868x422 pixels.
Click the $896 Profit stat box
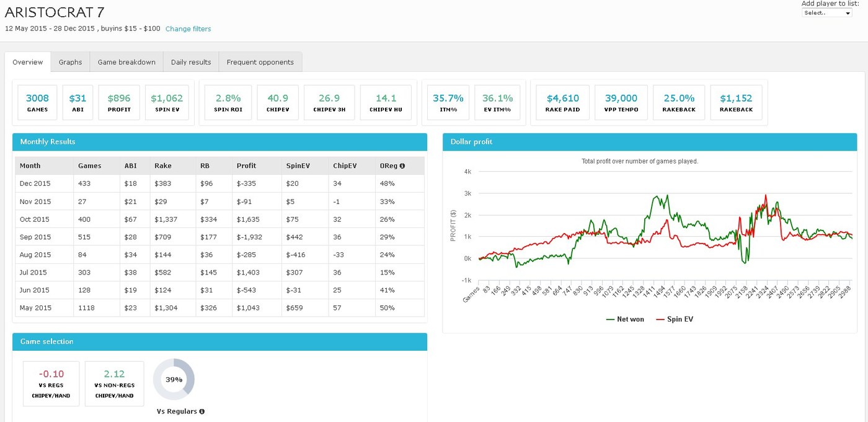point(119,103)
